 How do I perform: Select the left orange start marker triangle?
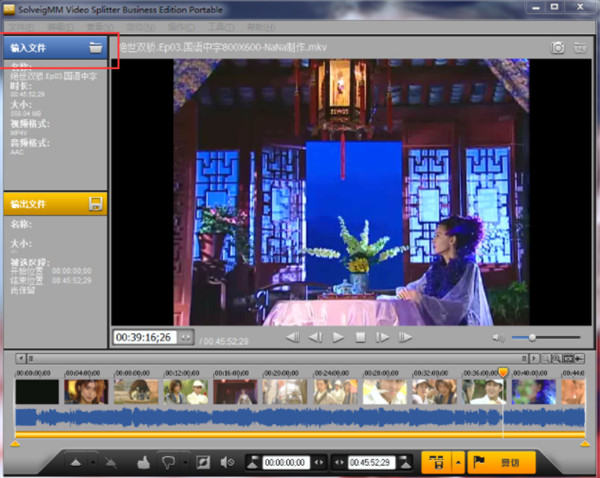pos(15,444)
